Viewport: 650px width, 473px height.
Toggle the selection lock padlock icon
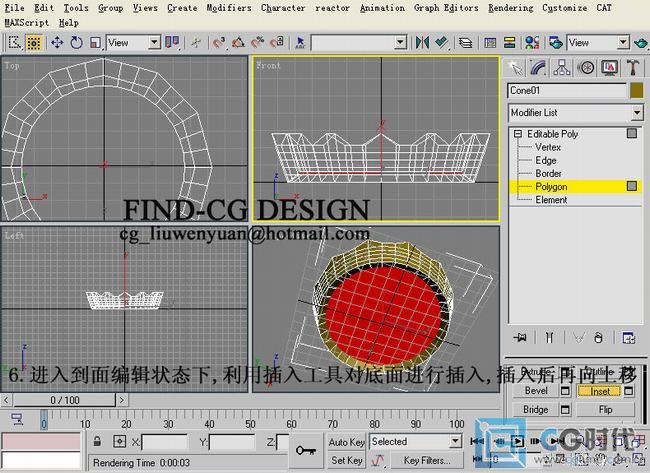(x=97, y=441)
